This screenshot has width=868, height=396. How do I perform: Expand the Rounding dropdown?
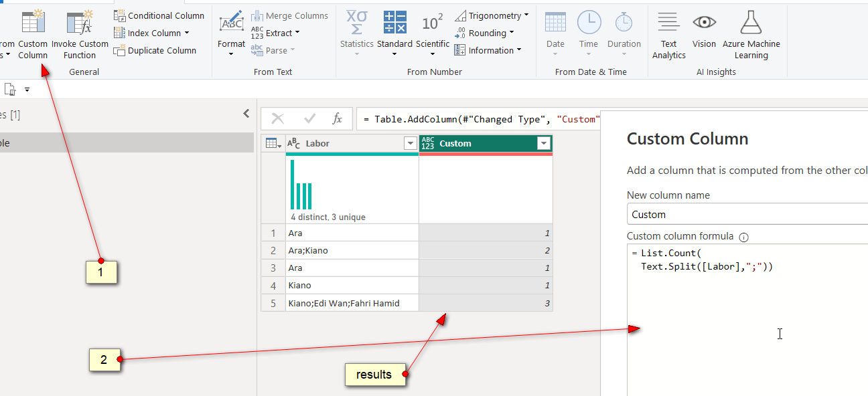(484, 33)
